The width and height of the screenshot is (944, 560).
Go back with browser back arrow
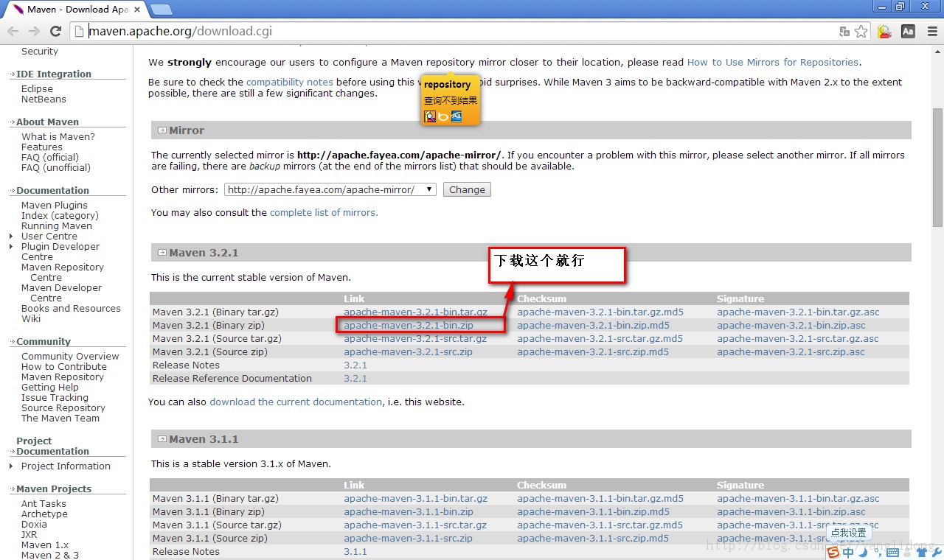tap(13, 31)
